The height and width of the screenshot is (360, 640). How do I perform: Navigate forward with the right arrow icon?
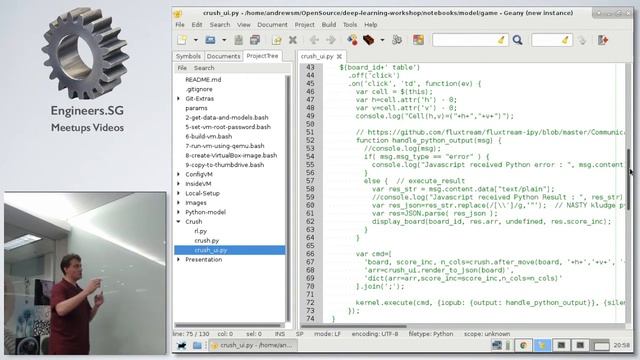pyautogui.click(x=331, y=40)
